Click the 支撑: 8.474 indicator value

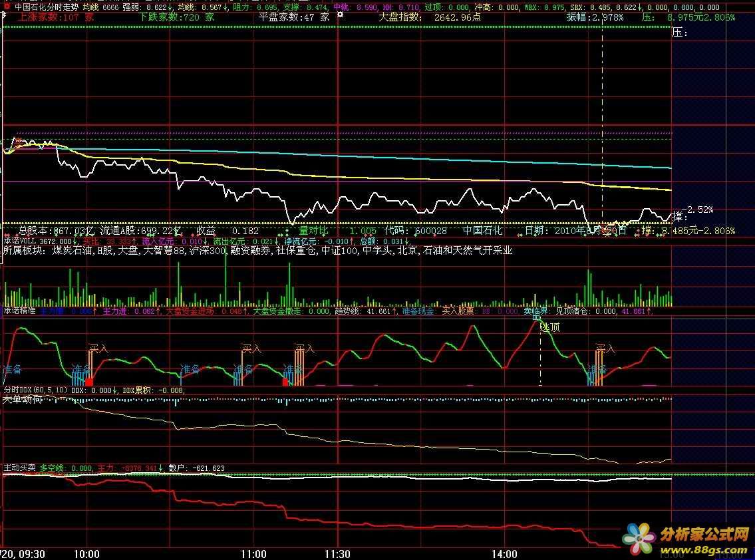(306, 7)
